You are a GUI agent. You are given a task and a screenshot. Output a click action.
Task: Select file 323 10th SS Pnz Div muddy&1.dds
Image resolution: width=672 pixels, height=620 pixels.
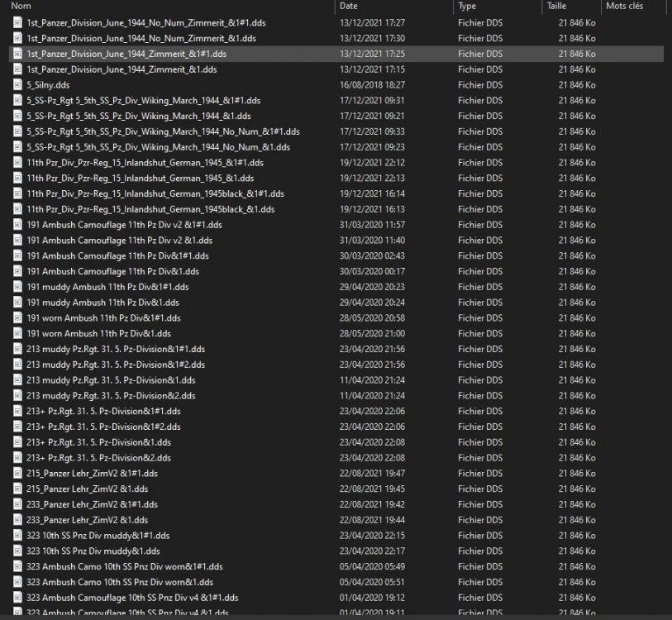(x=93, y=551)
